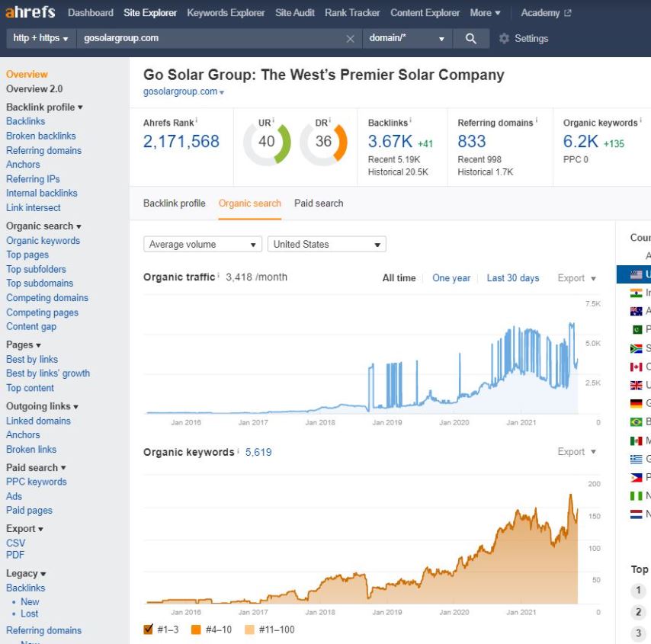The width and height of the screenshot is (651, 644).
Task: Open Keywords Explorer in the top navigation
Action: click(x=226, y=13)
